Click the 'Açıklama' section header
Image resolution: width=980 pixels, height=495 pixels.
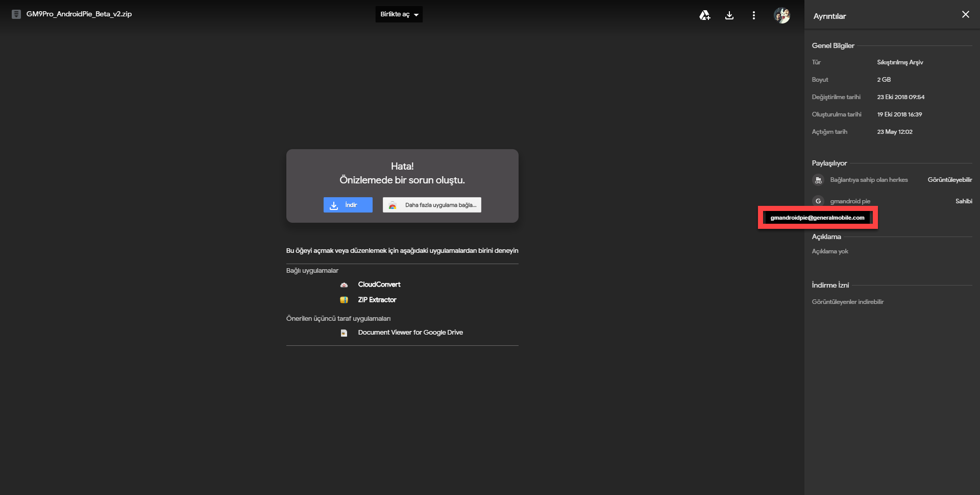pyautogui.click(x=826, y=237)
